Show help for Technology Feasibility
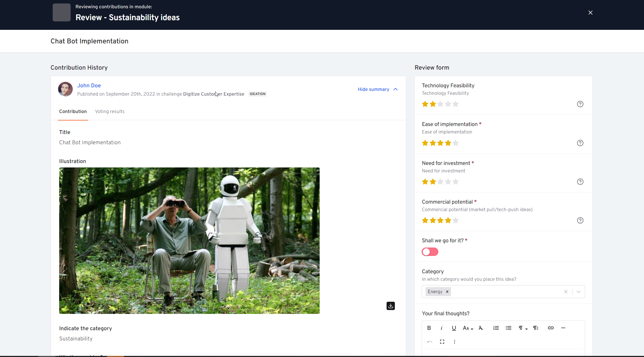The image size is (644, 357). point(580,104)
